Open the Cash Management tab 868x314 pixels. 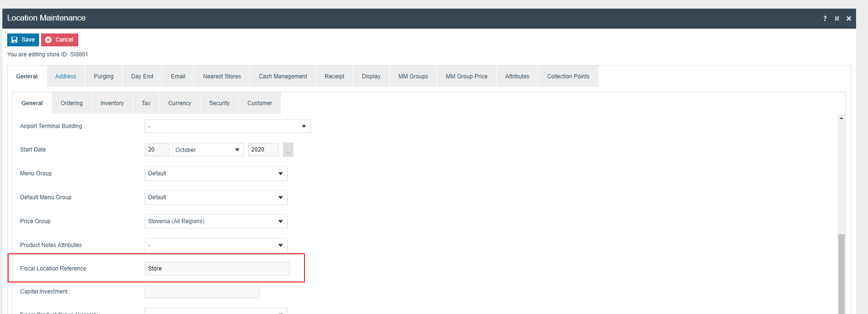point(282,76)
